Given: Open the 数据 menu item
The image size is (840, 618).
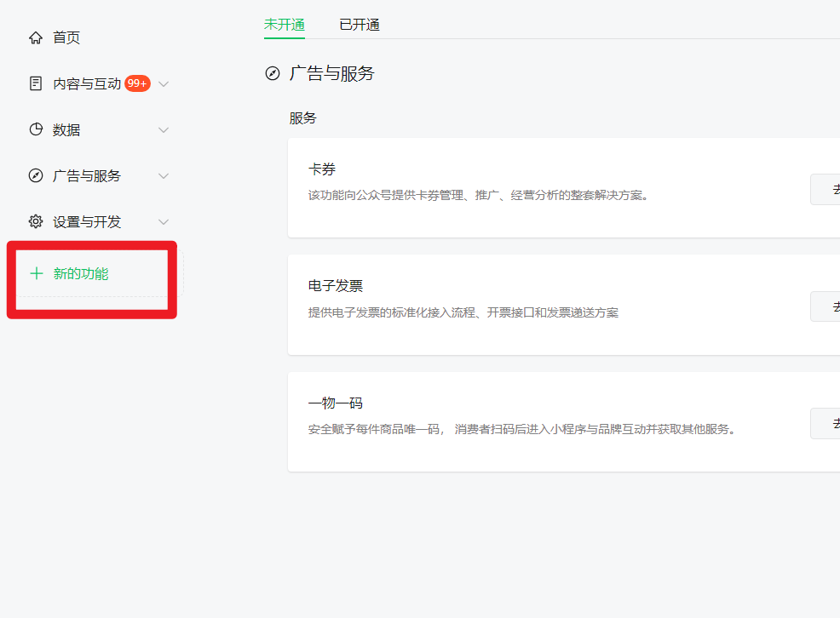Looking at the screenshot, I should [x=66, y=130].
